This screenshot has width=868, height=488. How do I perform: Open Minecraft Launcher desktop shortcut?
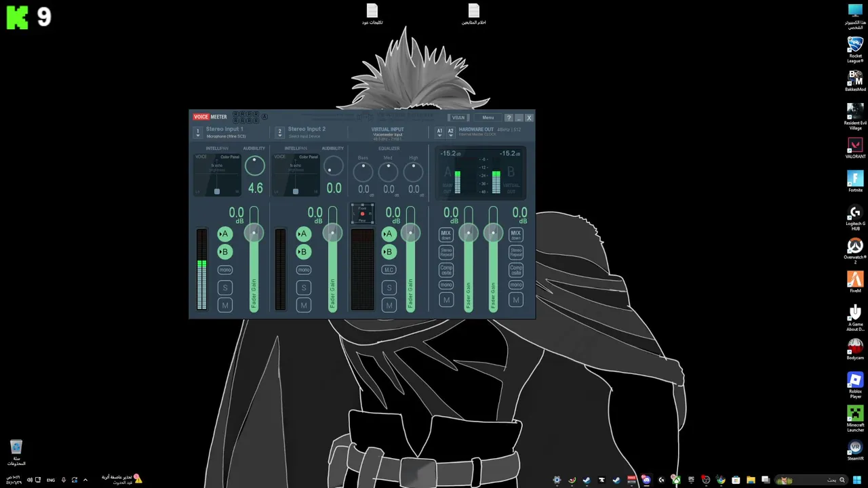point(855,419)
